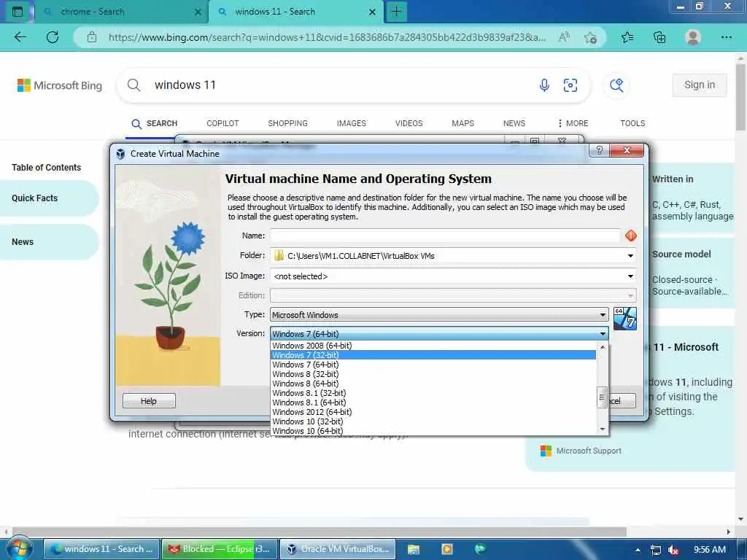Open the browser settings ellipsis menu
The image size is (747, 560).
(x=726, y=37)
